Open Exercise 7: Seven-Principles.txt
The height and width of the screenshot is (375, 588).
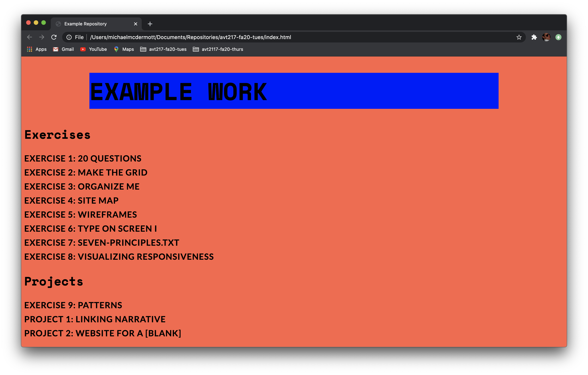(x=102, y=242)
